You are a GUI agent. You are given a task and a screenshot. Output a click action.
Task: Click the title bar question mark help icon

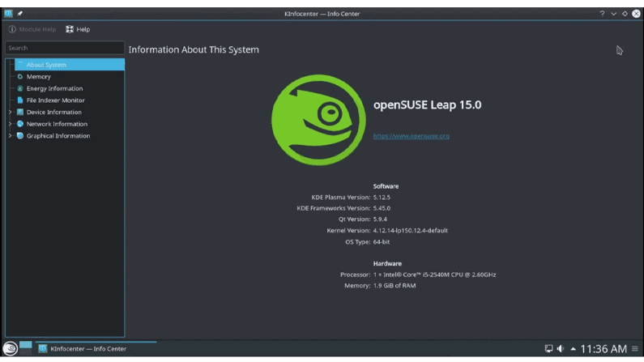click(602, 14)
